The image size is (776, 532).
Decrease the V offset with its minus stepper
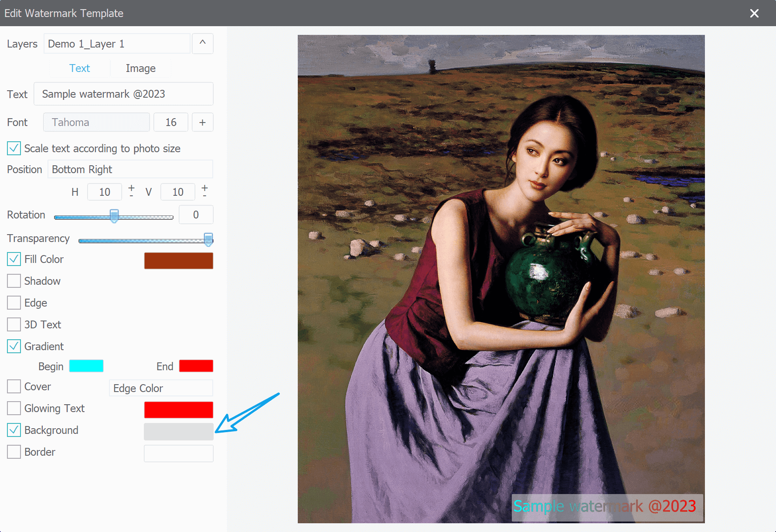204,197
